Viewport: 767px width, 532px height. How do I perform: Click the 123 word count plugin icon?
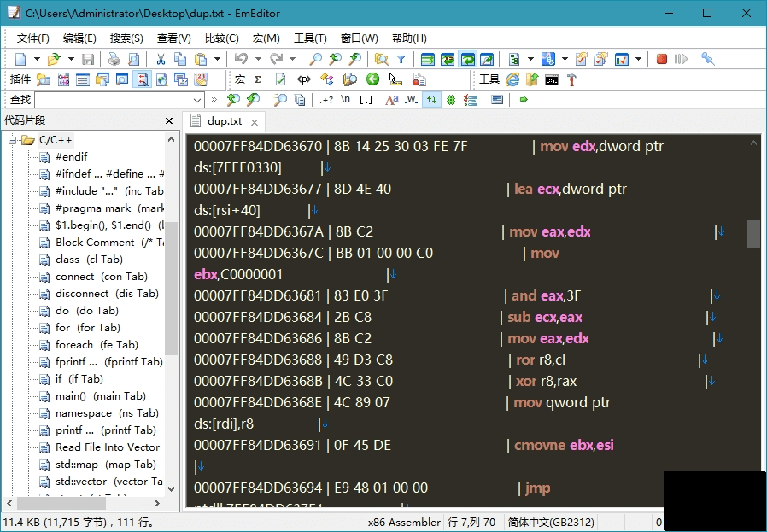pos(201,79)
